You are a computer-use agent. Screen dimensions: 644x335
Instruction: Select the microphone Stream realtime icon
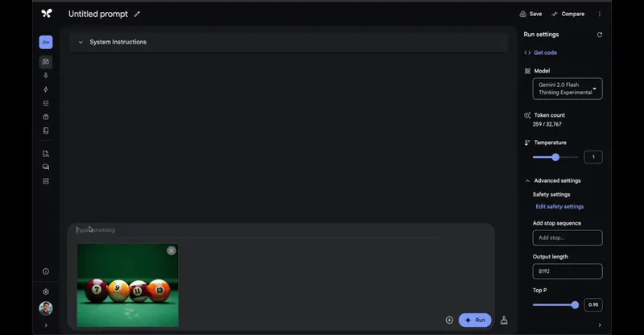tap(46, 76)
